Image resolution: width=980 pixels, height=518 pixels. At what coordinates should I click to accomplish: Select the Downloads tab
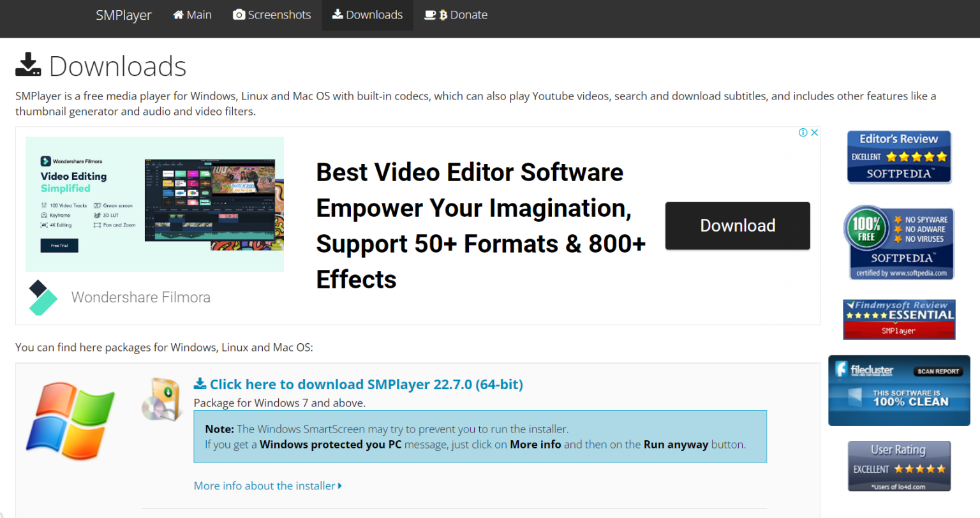pyautogui.click(x=367, y=15)
